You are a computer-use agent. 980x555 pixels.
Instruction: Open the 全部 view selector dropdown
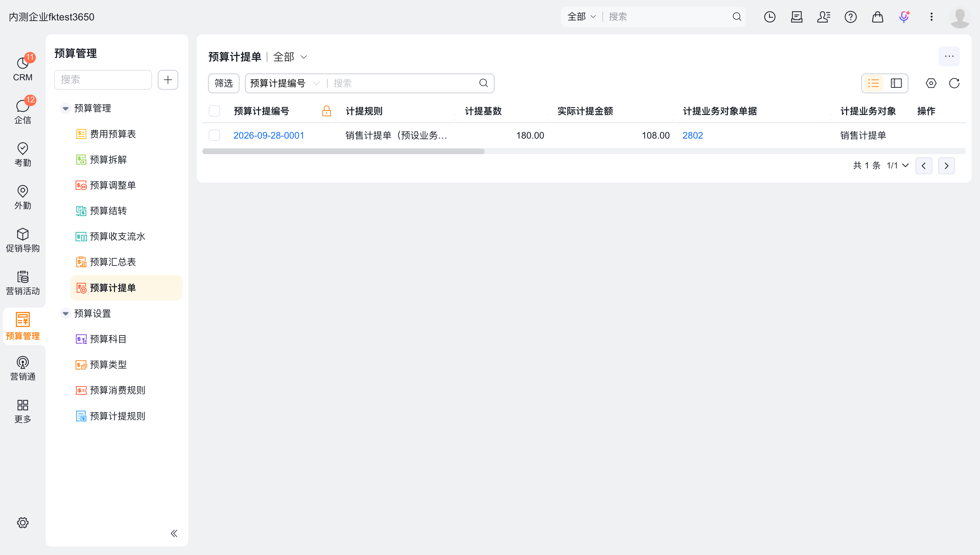click(x=290, y=57)
